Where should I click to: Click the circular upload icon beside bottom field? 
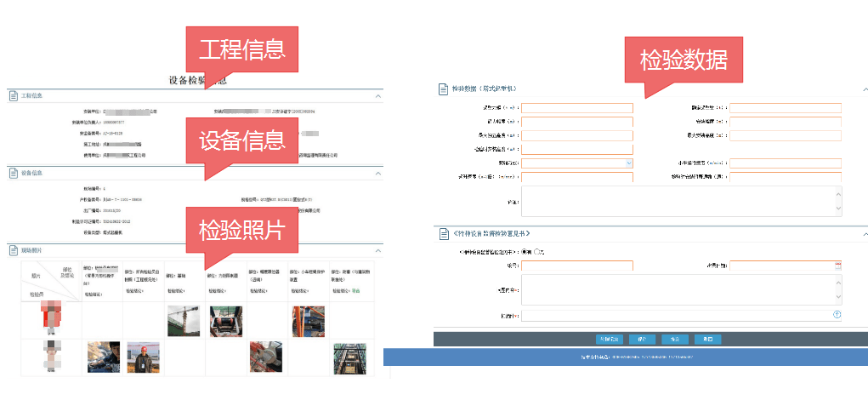click(837, 315)
